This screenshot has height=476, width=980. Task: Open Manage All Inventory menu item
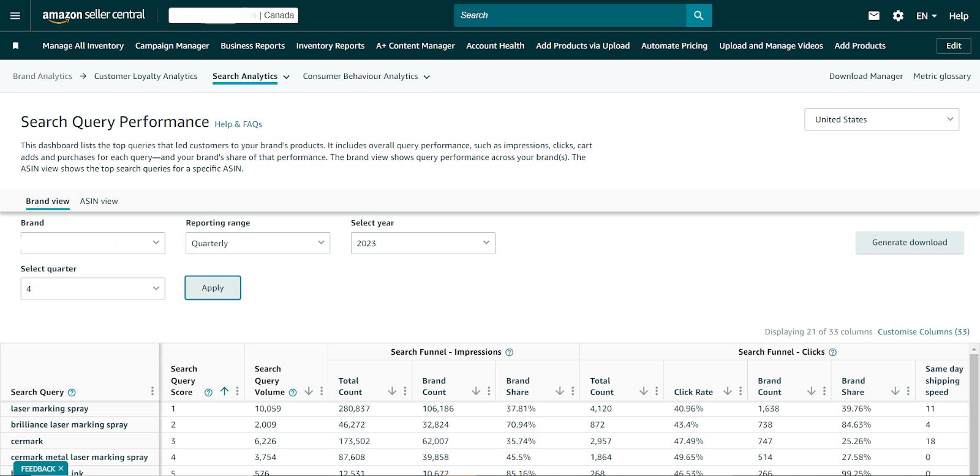tap(83, 46)
